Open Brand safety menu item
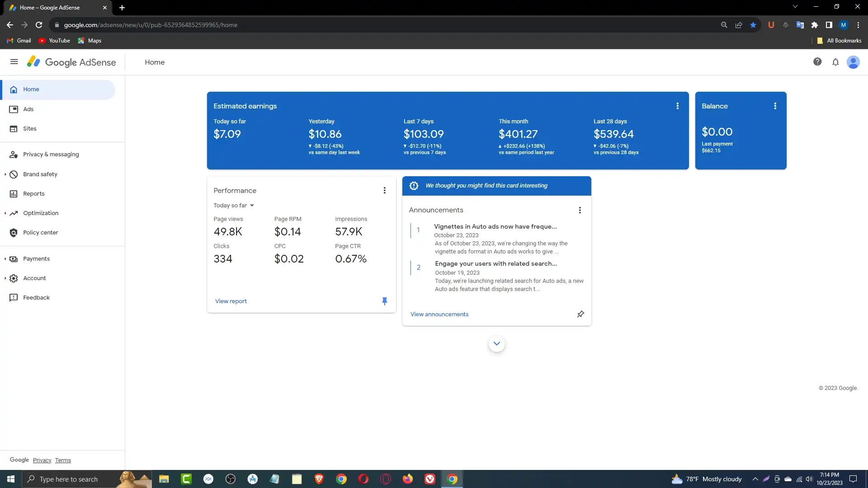The width and height of the screenshot is (868, 488). coord(40,174)
